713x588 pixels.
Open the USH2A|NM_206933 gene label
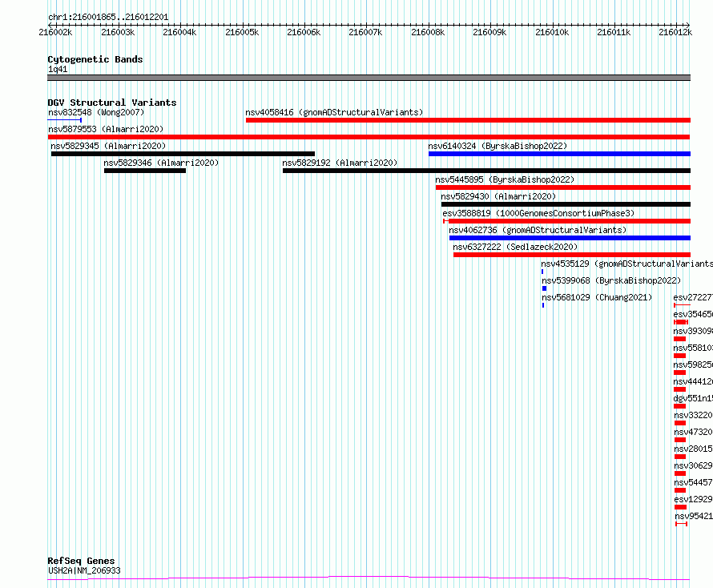84,570
